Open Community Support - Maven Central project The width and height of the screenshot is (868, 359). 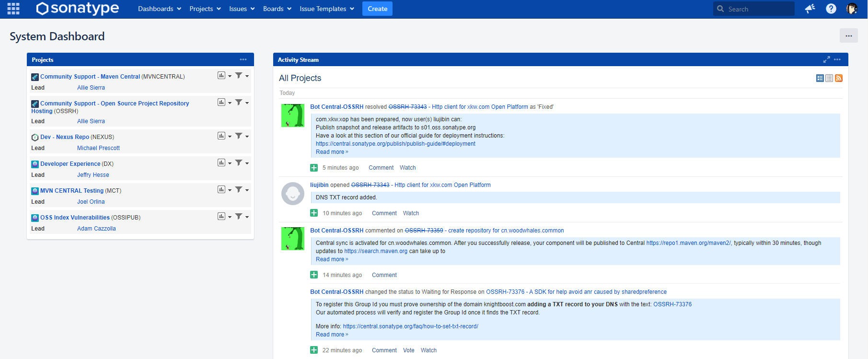tap(90, 77)
